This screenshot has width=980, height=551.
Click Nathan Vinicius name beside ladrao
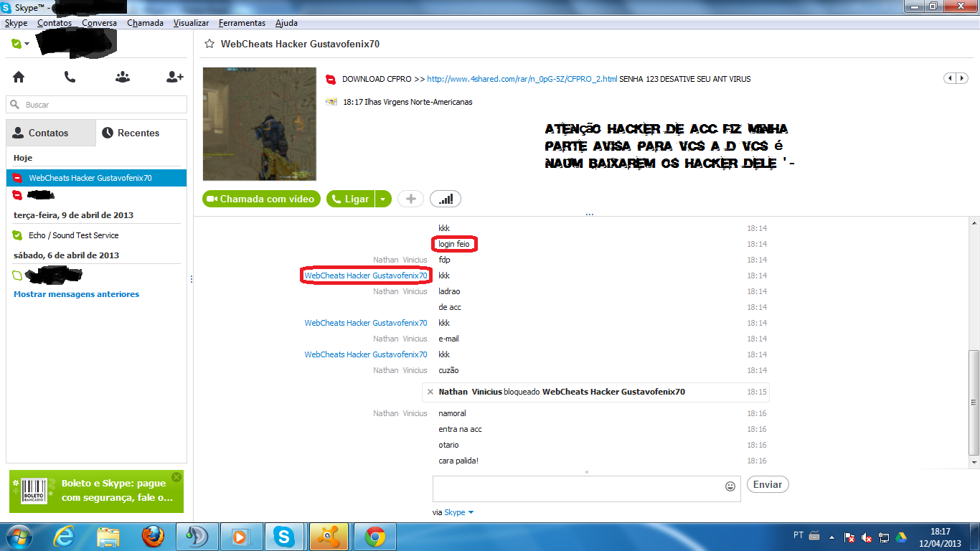400,291
